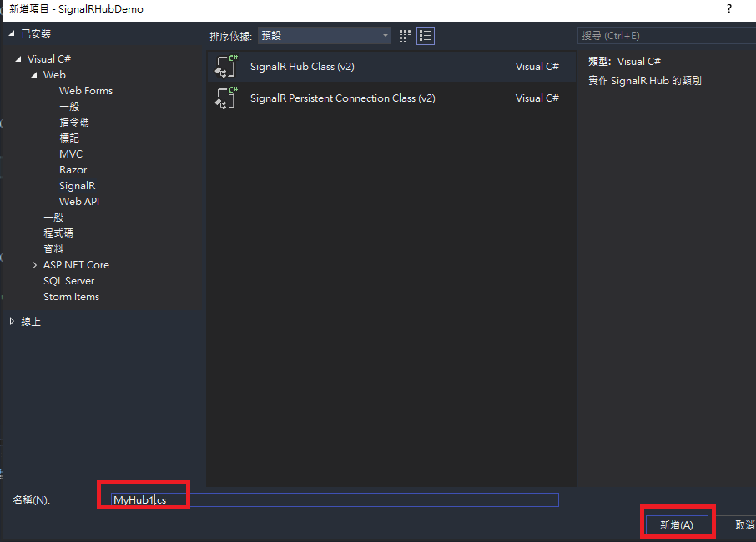Select 指令碼 category
The height and width of the screenshot is (542, 756).
73,123
